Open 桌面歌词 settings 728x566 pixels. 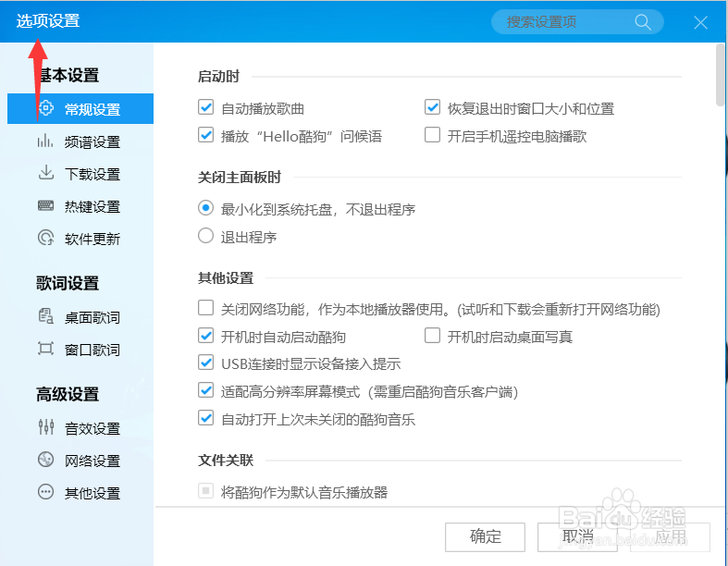pos(80,317)
